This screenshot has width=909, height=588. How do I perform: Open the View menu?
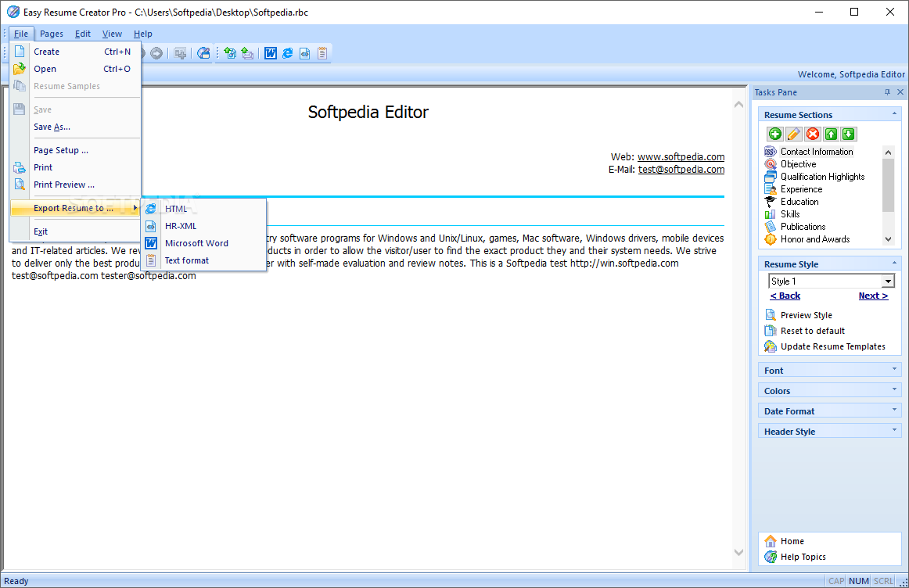112,34
